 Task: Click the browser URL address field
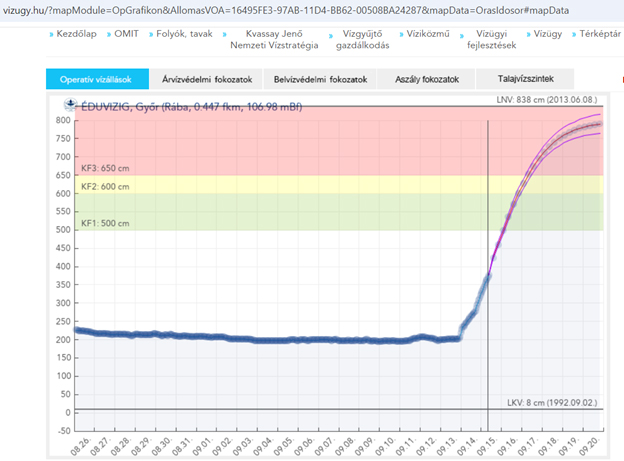(286, 10)
